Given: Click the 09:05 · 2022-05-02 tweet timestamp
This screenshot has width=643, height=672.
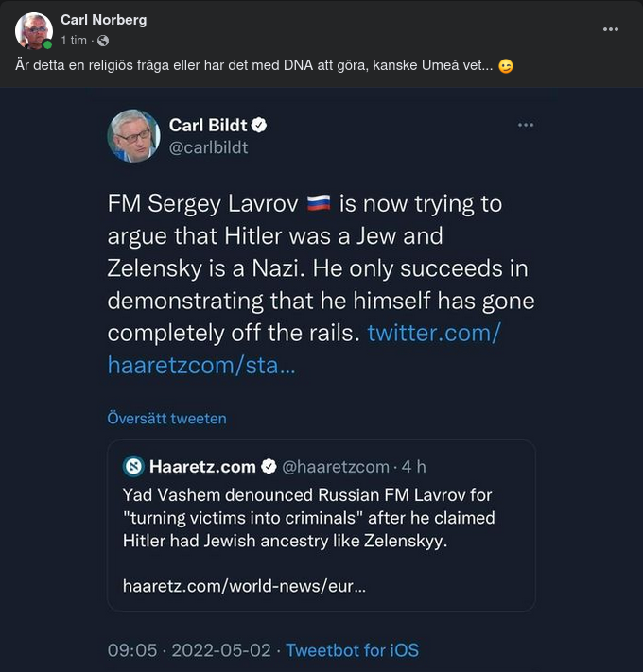Looking at the screenshot, I should click(189, 650).
